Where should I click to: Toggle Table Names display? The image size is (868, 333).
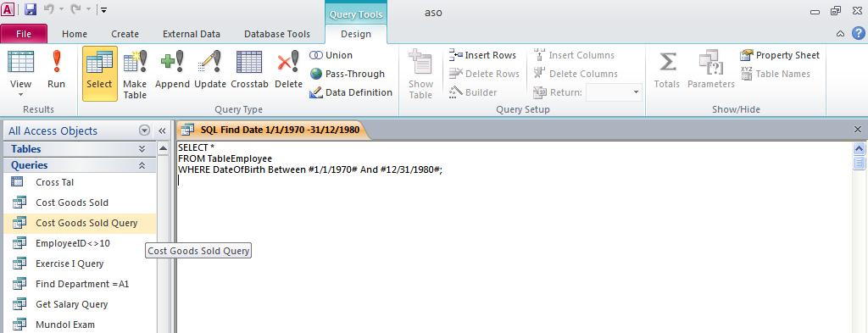pyautogui.click(x=775, y=74)
